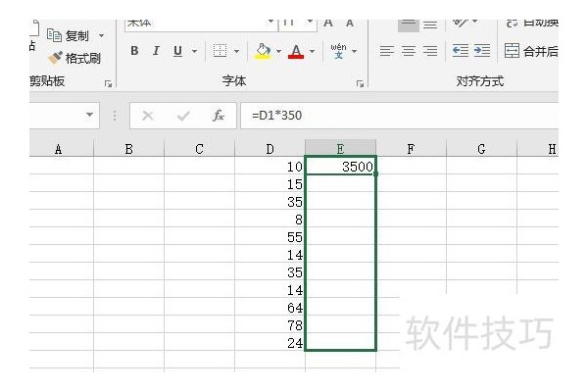Decrease indent

tap(461, 51)
